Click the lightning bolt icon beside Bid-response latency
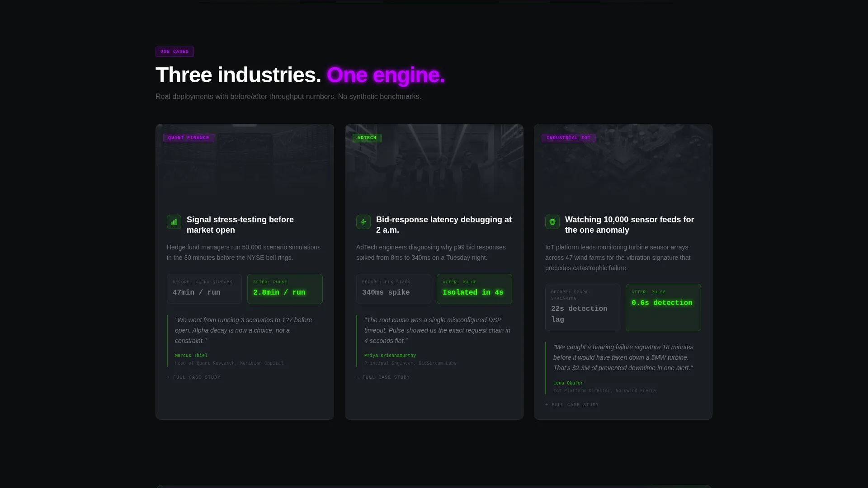Viewport: 868px width, 488px height. click(x=363, y=222)
